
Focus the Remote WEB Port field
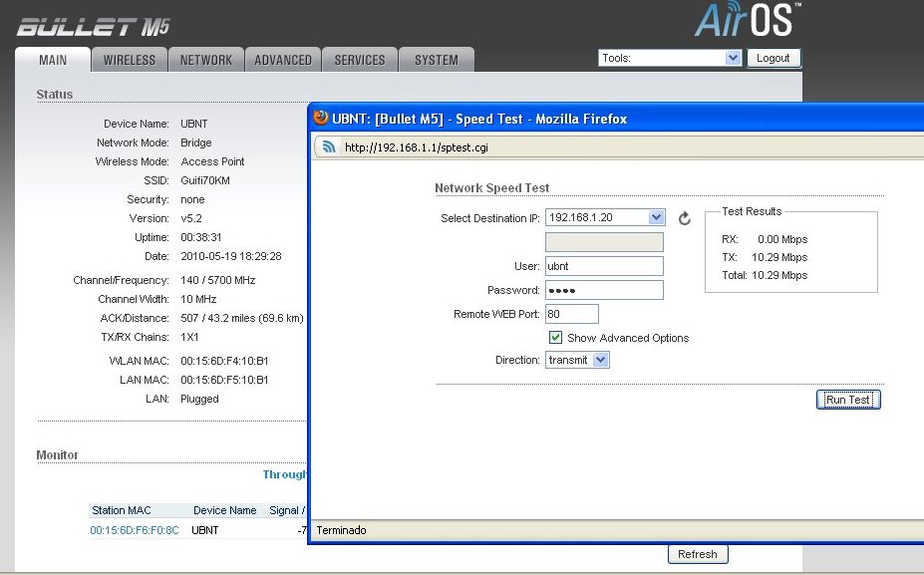[x=572, y=314]
